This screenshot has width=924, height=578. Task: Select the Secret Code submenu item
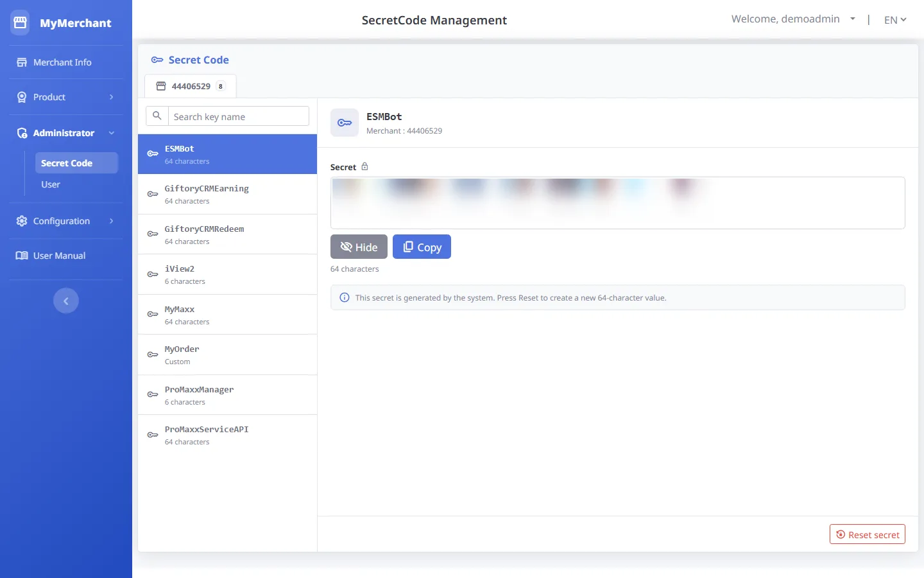(x=76, y=163)
